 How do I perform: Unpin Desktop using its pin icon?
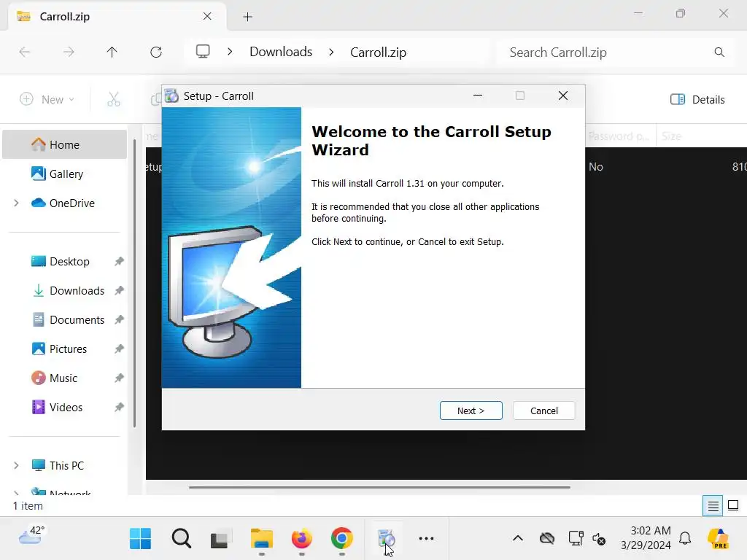click(x=119, y=262)
